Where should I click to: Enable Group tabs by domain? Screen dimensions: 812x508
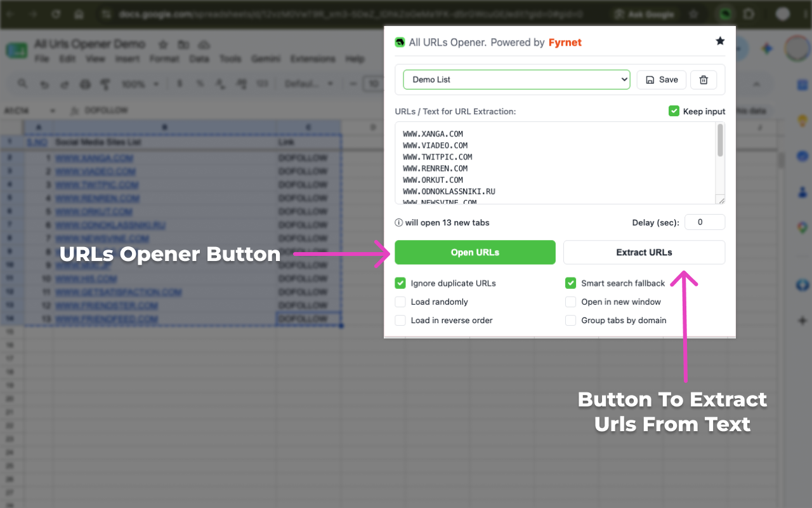tap(571, 320)
